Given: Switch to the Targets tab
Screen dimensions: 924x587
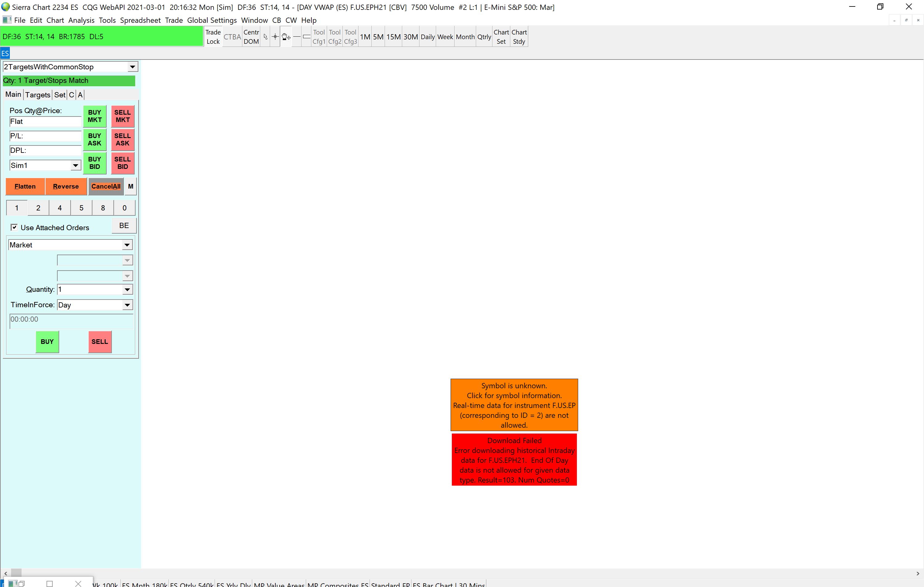Looking at the screenshot, I should 38,95.
